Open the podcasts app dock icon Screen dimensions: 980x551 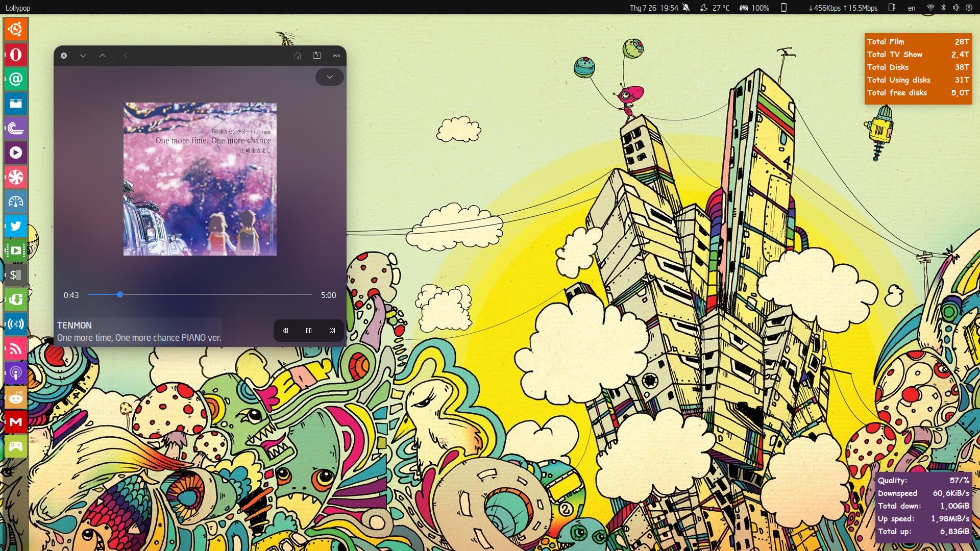[x=16, y=372]
